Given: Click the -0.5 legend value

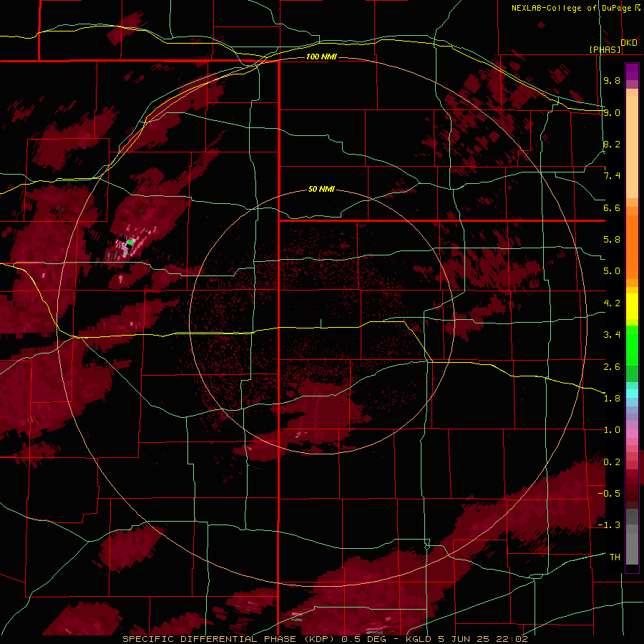Looking at the screenshot, I should [x=609, y=493].
